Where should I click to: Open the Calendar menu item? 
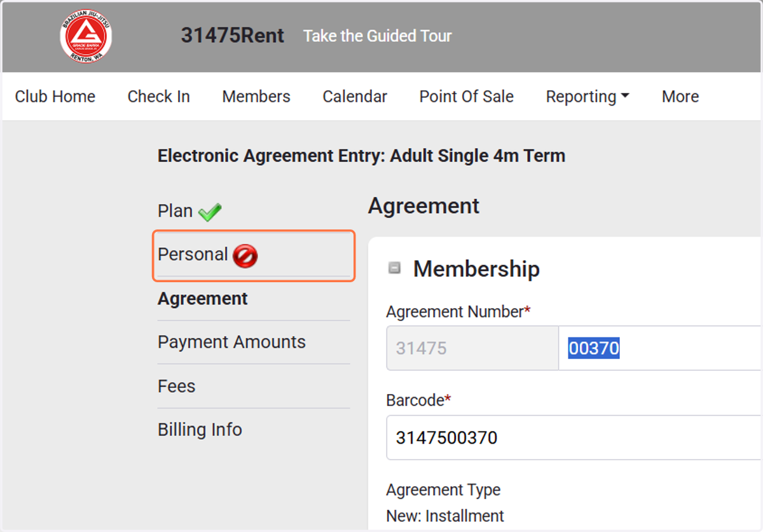pos(355,97)
